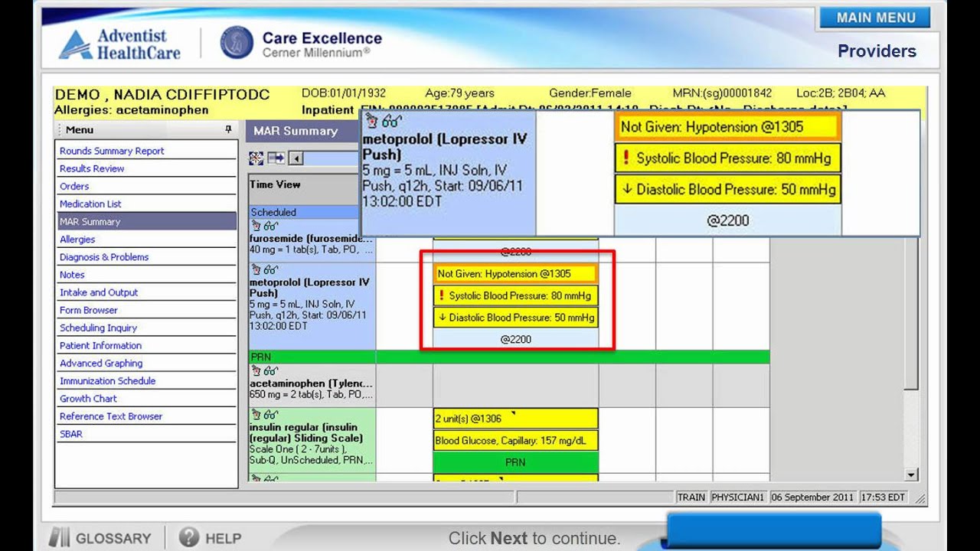This screenshot has width=980, height=551.
Task: Click the metoprolol grid row glasses icon
Action: [270, 270]
